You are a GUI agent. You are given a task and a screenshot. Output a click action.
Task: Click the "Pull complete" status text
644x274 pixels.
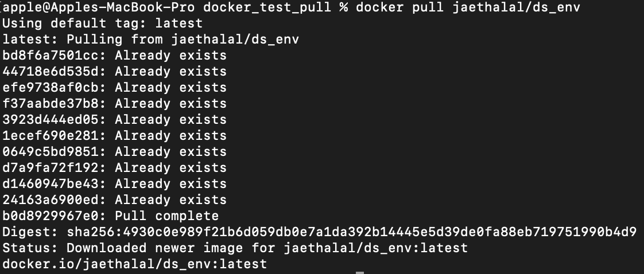click(166, 216)
